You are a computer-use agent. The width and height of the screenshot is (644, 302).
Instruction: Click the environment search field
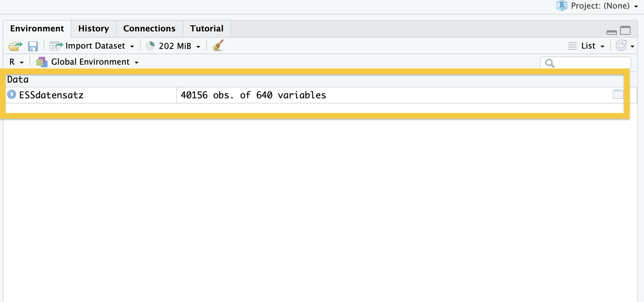click(x=586, y=63)
